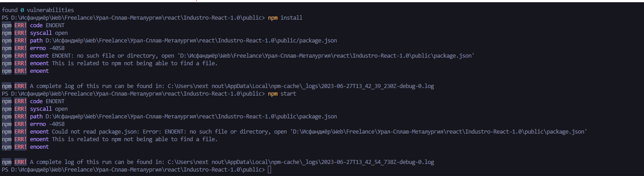This screenshot has height=176, width=644.
Task: Click "syscall open" in the npm start error
Action: point(49,109)
